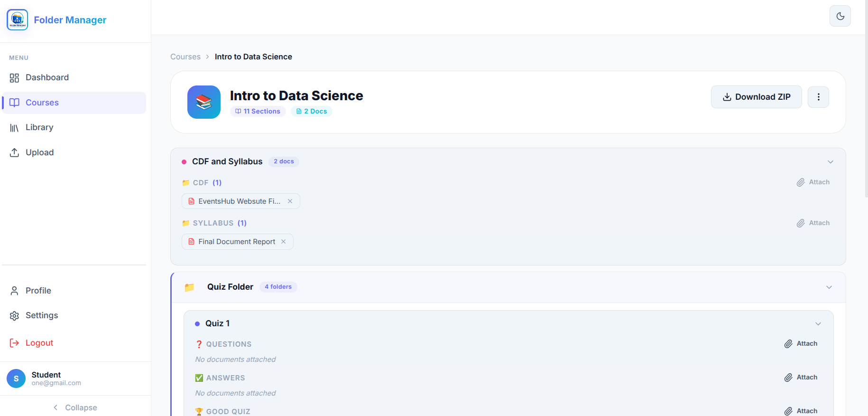The image size is (868, 416).
Task: Go to Library in the sidebar
Action: coord(74,127)
